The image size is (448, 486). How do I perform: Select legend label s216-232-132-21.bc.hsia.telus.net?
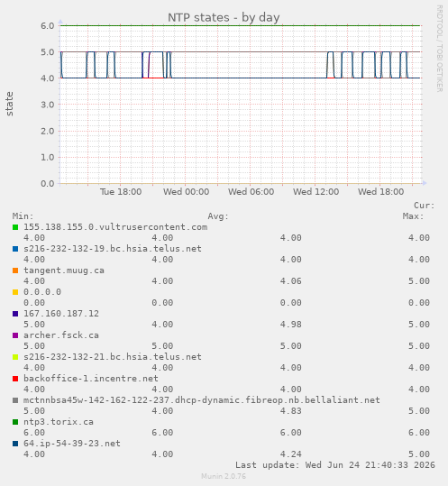click(x=113, y=357)
